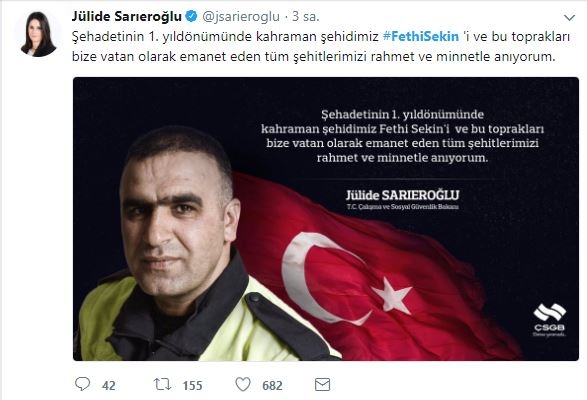Open Jülide Sarıeroğlu's profile avatar
587x400 pixels.
coord(38,34)
